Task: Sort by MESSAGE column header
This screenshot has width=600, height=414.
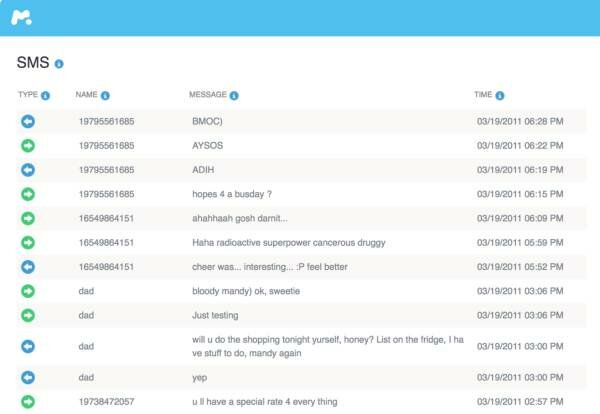Action: pyautogui.click(x=208, y=95)
